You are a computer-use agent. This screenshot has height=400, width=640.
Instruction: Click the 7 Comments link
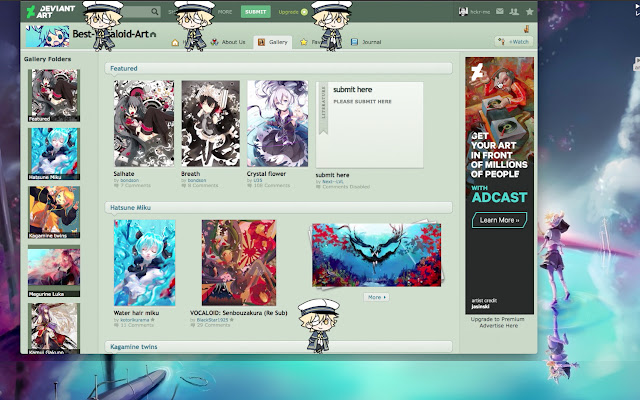tap(136, 185)
